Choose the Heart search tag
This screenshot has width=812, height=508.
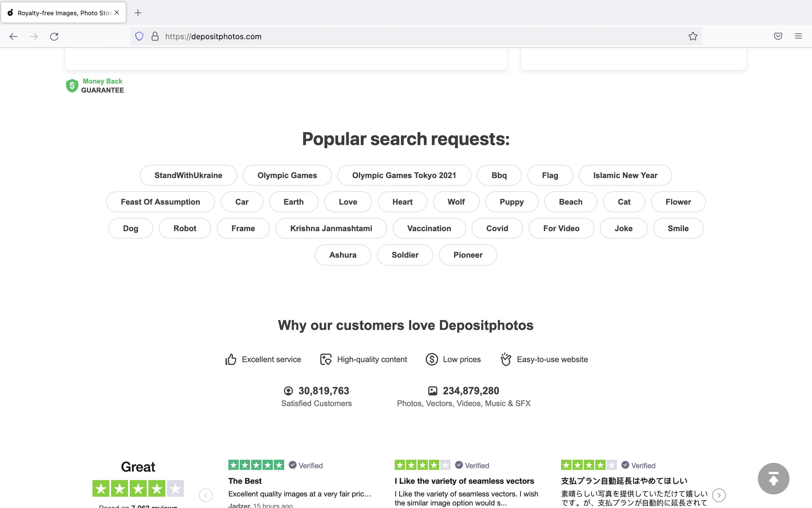tap(403, 202)
